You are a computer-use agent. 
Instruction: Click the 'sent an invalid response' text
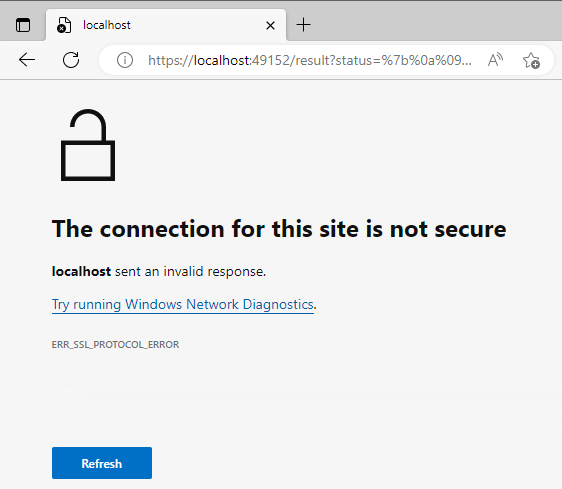(x=190, y=271)
